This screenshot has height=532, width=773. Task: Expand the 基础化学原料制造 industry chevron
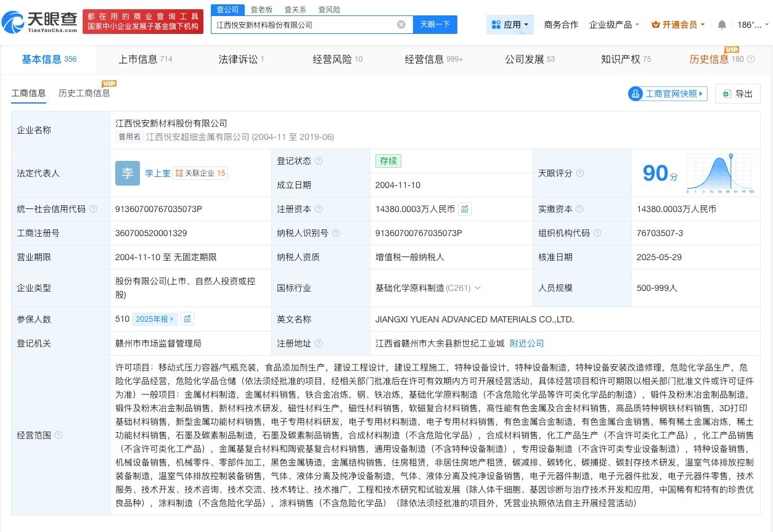pyautogui.click(x=477, y=288)
